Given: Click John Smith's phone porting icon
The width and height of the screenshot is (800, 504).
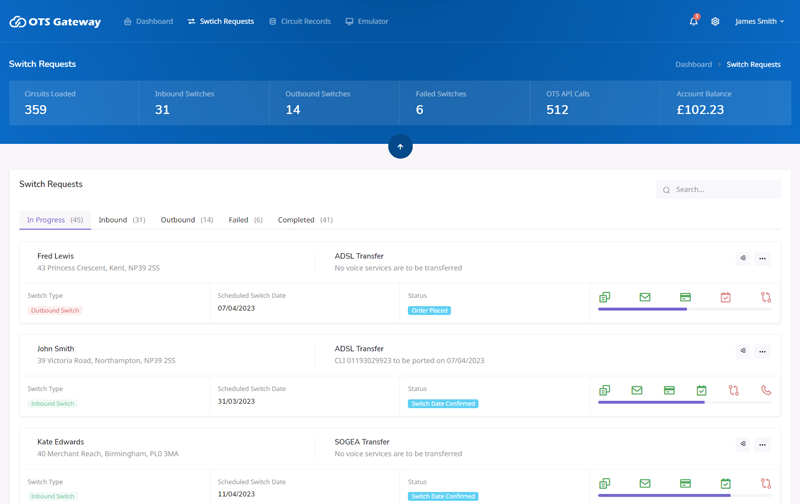Looking at the screenshot, I should (765, 390).
